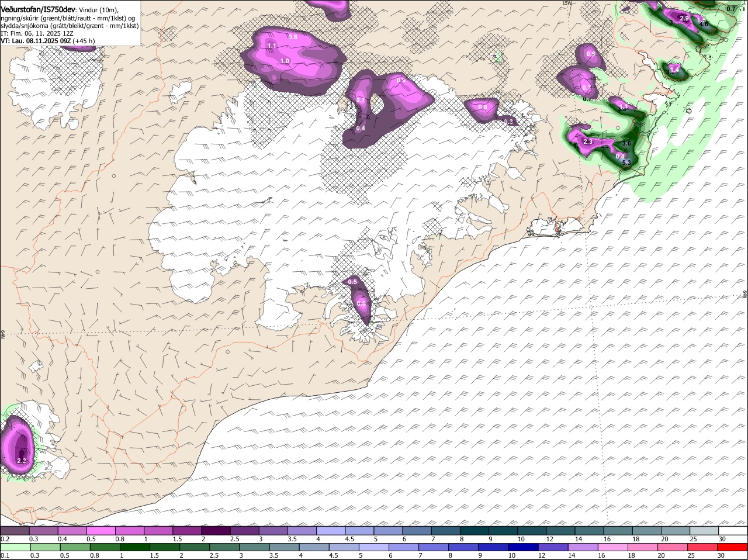
Task: Pick the 18 pink swatch in rain legend
Action: [643, 547]
